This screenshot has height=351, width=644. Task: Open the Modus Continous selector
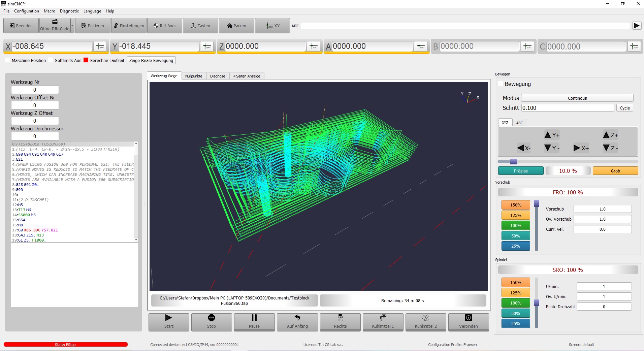coord(577,98)
